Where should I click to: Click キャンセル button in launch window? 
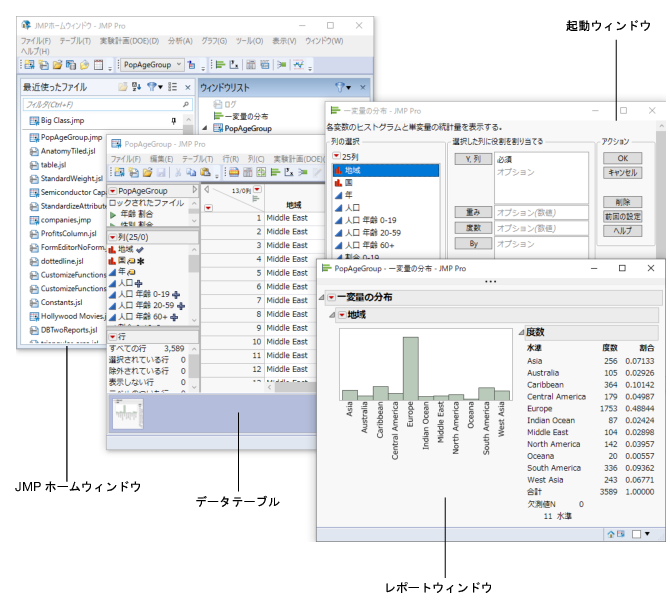623,173
